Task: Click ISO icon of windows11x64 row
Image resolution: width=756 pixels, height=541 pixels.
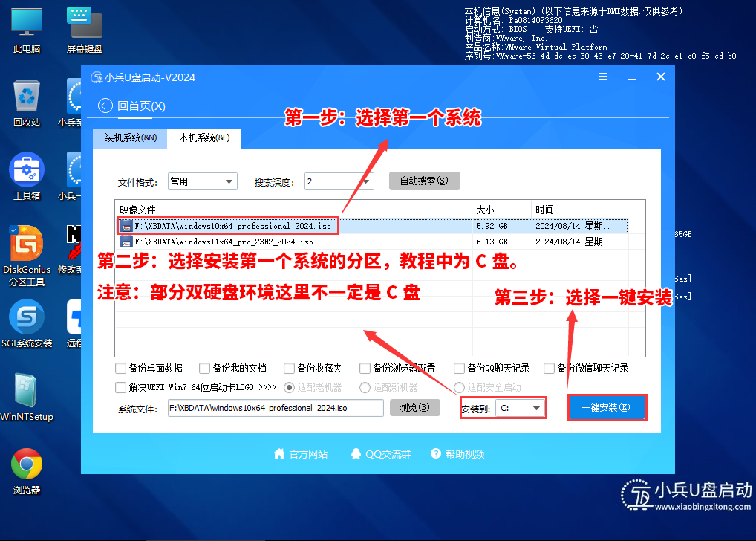Action: [126, 242]
